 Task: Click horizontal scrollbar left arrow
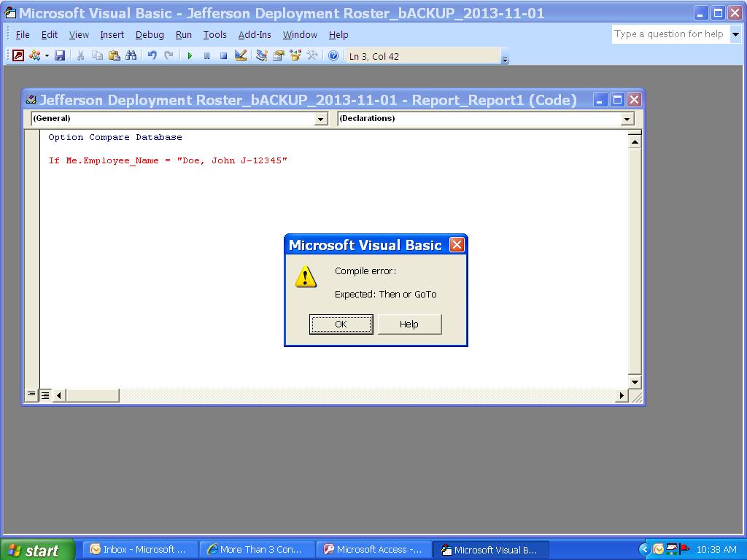59,395
